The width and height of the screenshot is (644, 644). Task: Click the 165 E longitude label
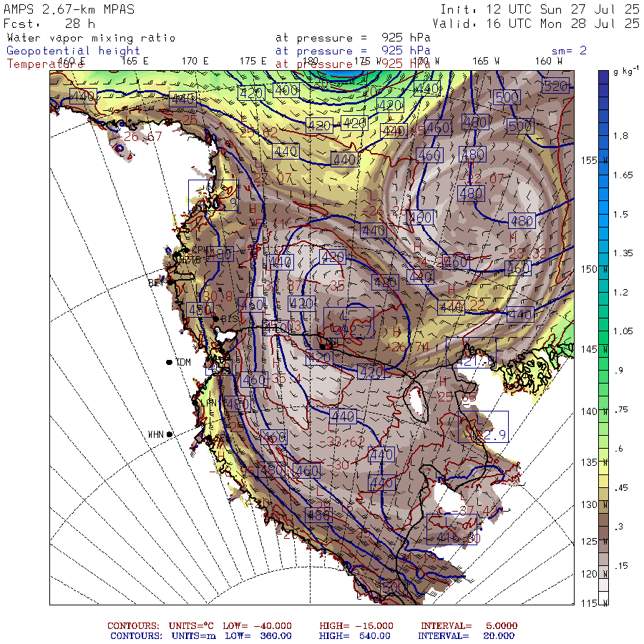pyautogui.click(x=135, y=61)
